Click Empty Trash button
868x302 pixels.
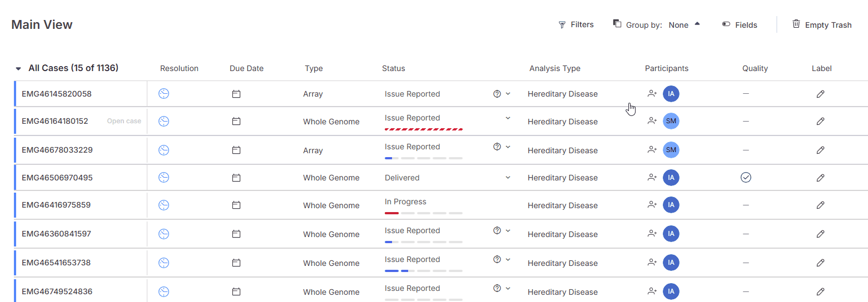[x=822, y=25]
